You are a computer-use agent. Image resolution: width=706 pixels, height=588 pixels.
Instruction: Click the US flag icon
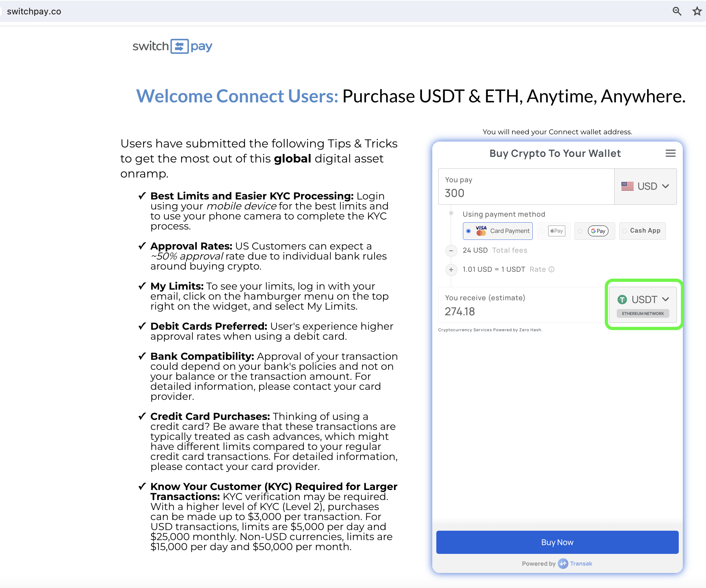[x=627, y=186]
